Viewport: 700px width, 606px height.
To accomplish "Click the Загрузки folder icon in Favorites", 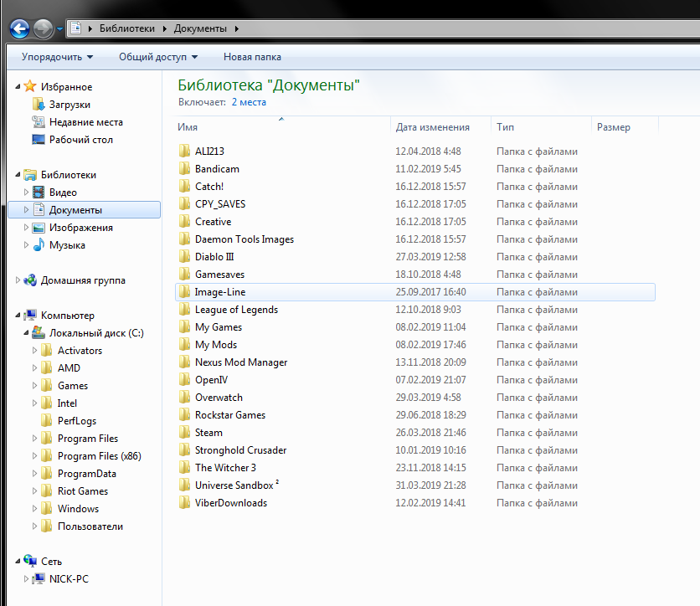I will (x=38, y=105).
